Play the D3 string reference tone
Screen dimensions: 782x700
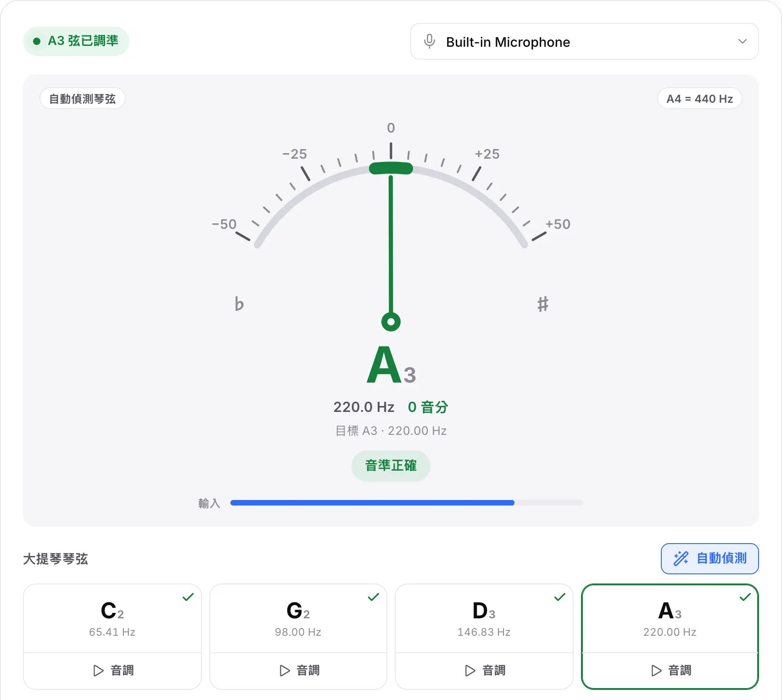pos(484,671)
